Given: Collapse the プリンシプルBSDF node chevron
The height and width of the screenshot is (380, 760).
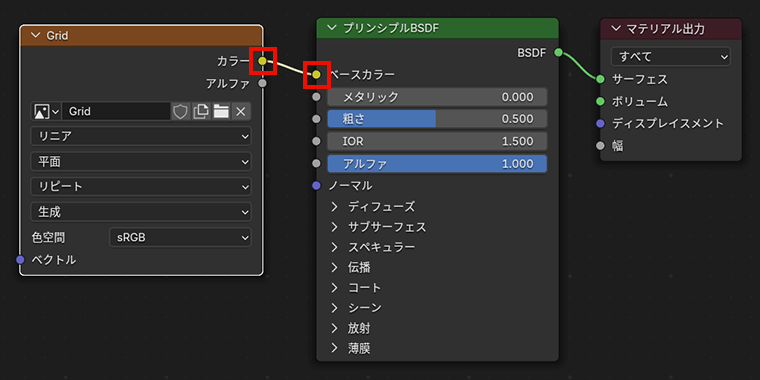Looking at the screenshot, I should [x=332, y=28].
